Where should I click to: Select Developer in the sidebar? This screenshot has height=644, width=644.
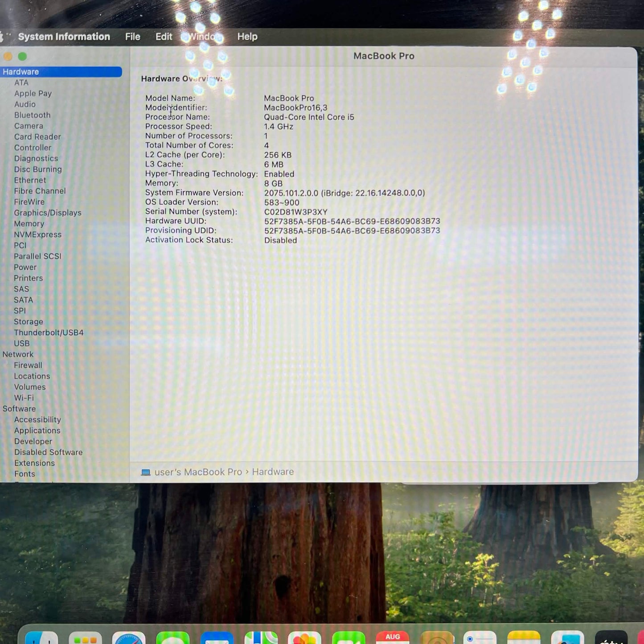[x=33, y=442]
